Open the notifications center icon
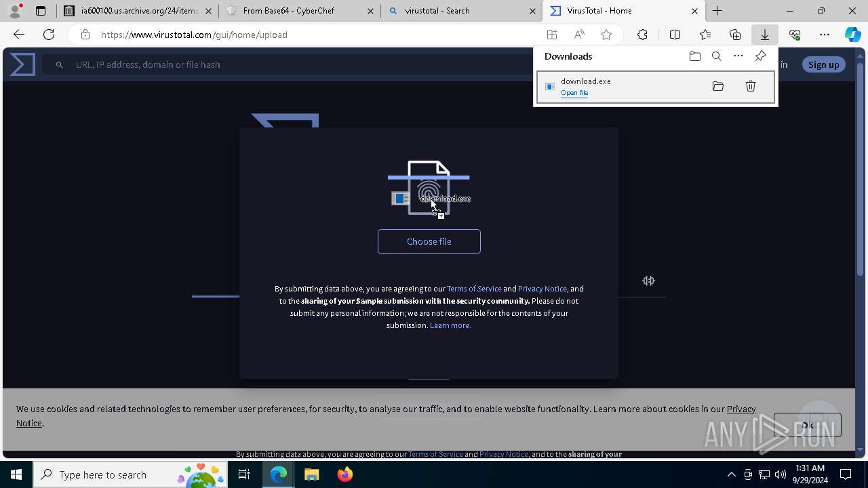Screen dimensions: 868x488 [846, 474]
